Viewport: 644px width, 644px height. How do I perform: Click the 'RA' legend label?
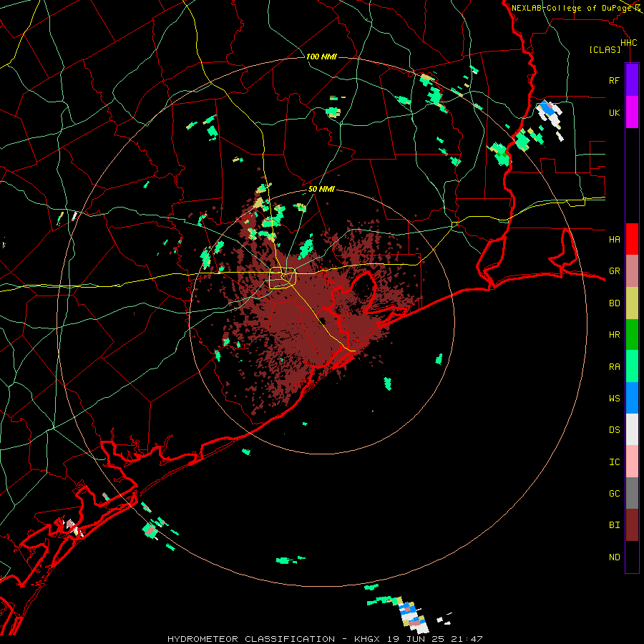click(614, 367)
